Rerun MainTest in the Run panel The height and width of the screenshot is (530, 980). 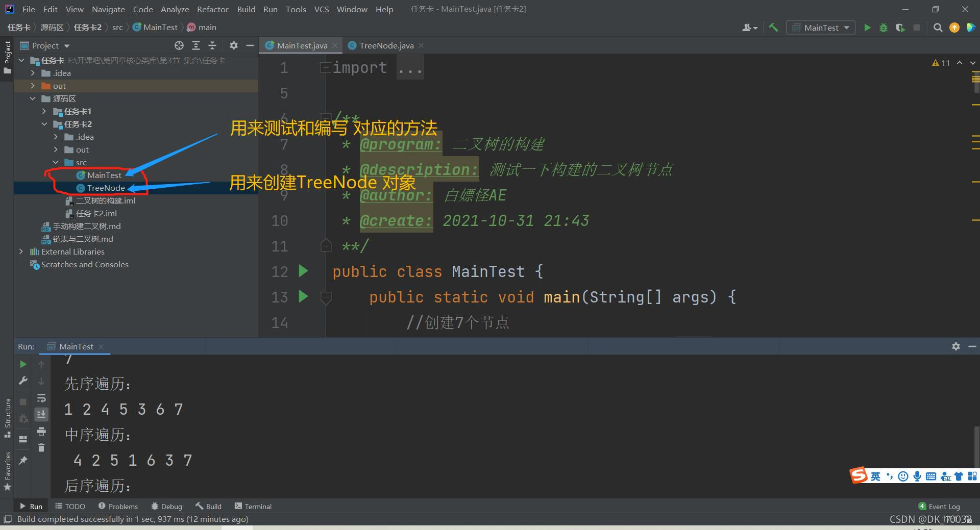[23, 364]
